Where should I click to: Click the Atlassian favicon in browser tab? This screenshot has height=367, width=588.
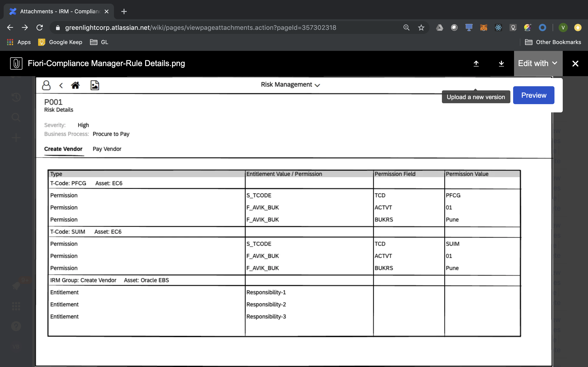pyautogui.click(x=13, y=11)
